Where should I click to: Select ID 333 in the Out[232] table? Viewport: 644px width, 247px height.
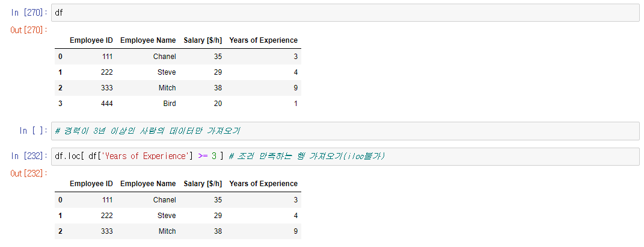[107, 231]
